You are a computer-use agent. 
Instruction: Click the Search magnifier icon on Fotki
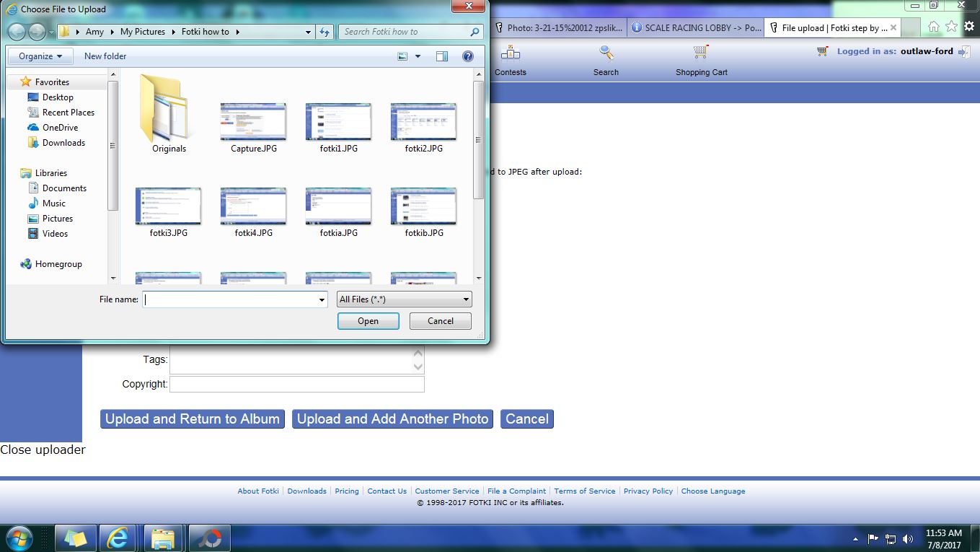pos(606,53)
